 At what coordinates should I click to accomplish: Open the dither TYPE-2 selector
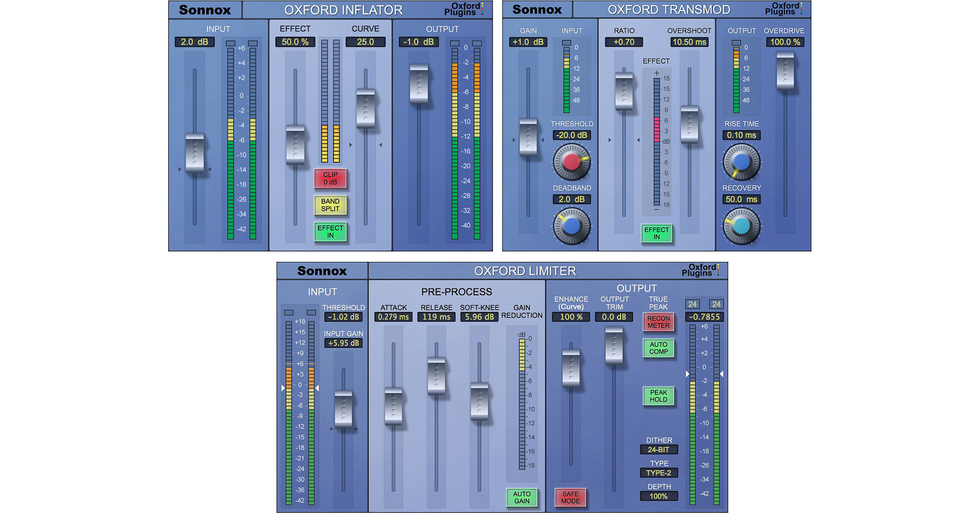click(659, 473)
